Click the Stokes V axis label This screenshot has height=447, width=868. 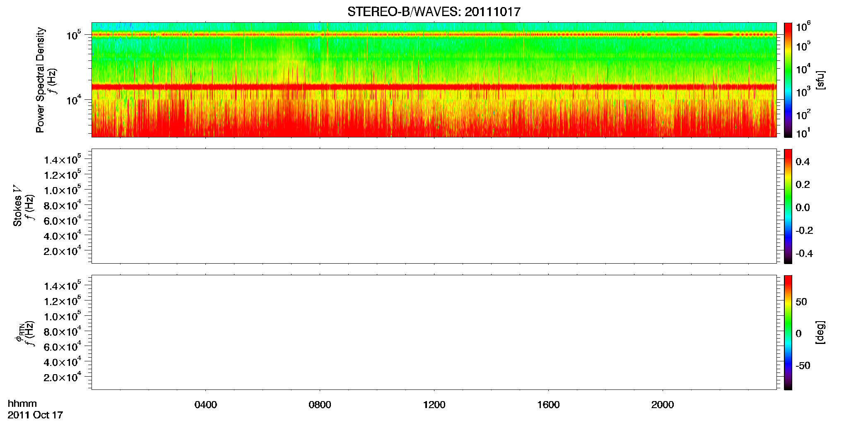pos(17,206)
